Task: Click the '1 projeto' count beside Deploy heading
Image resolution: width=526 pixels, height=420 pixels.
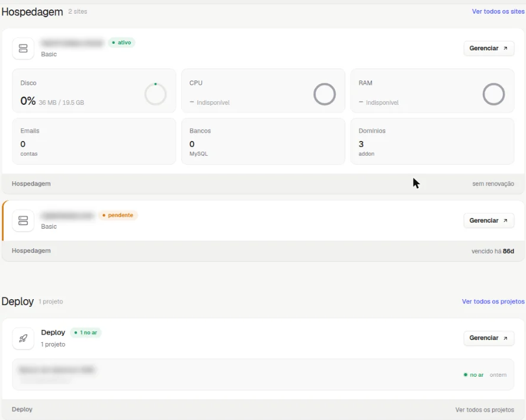Action: (x=51, y=302)
